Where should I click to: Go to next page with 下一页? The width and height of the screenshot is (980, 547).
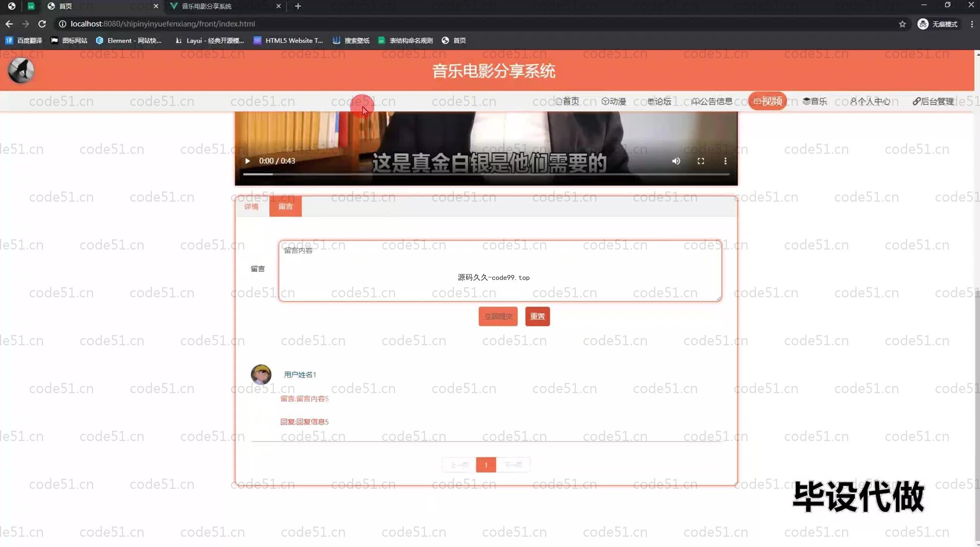click(513, 465)
